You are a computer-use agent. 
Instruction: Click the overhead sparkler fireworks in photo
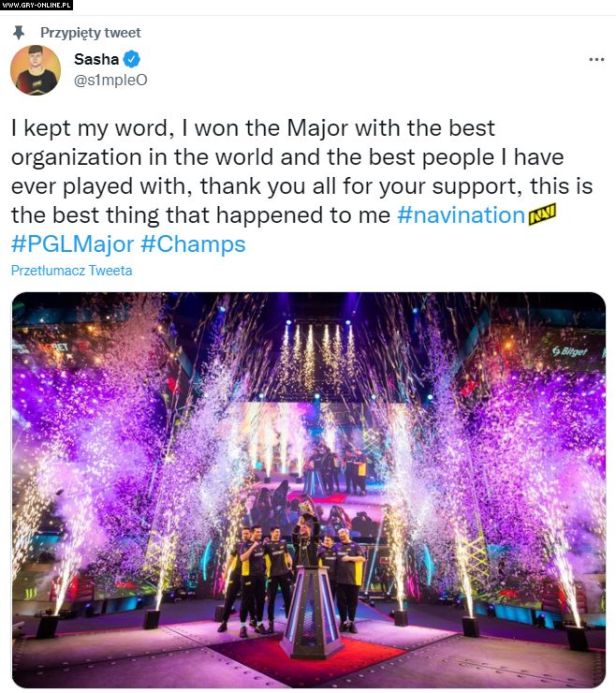(317, 351)
